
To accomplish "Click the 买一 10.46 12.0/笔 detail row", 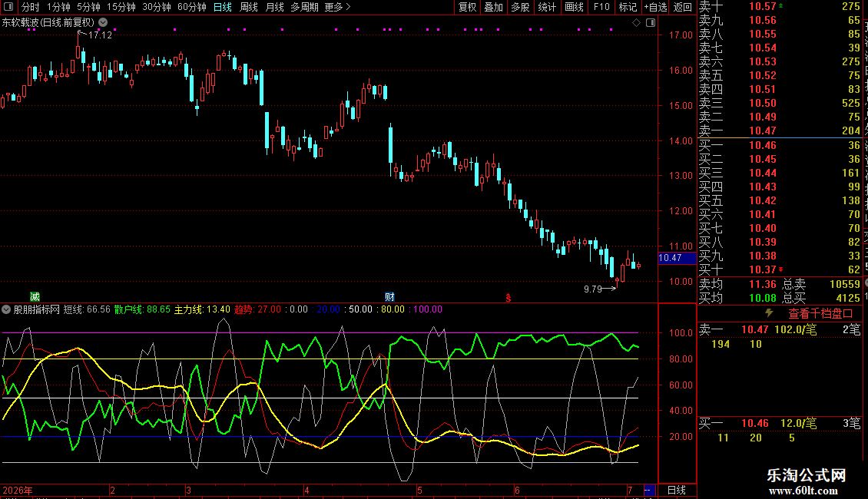I will [780, 423].
